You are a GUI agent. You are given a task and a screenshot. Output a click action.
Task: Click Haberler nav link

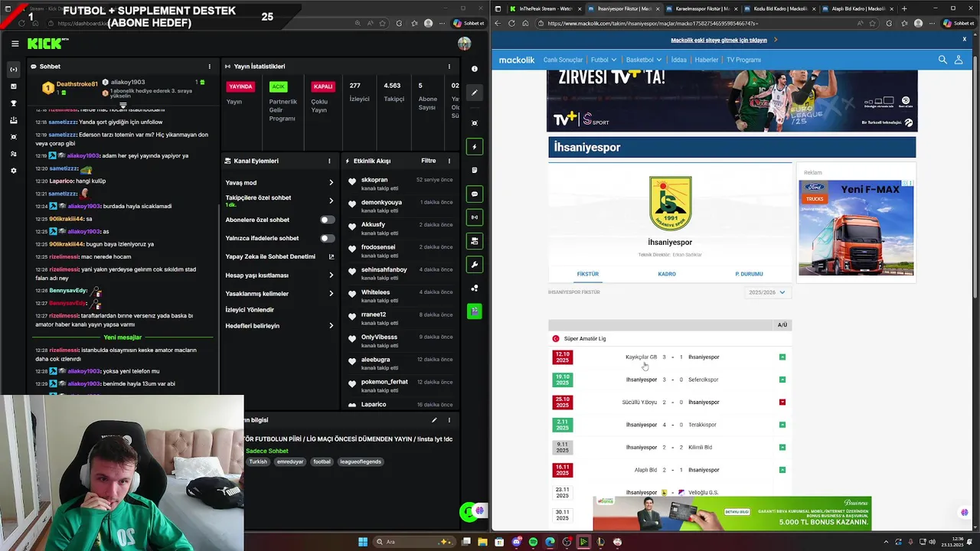pyautogui.click(x=707, y=60)
